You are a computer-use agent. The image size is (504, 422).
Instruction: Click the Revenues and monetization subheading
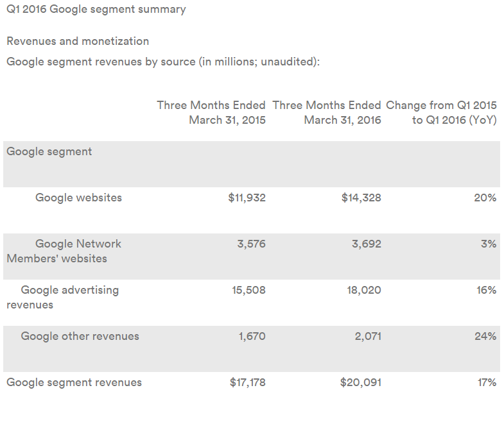[78, 41]
